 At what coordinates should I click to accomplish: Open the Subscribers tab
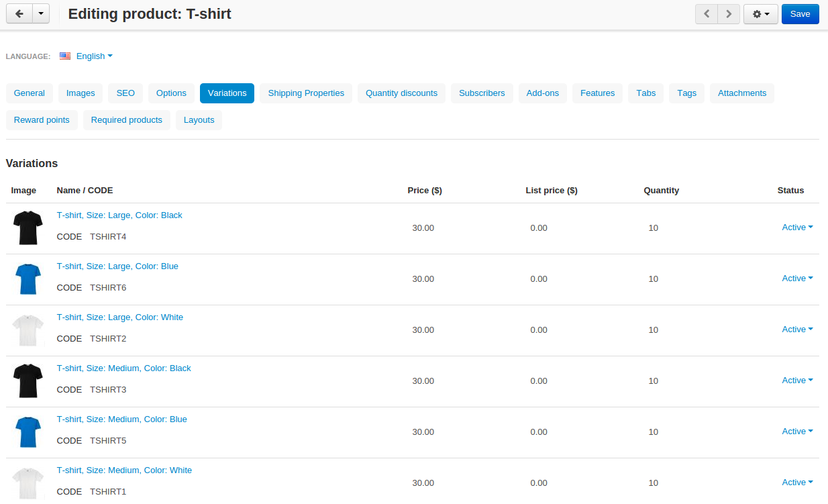[x=482, y=93]
